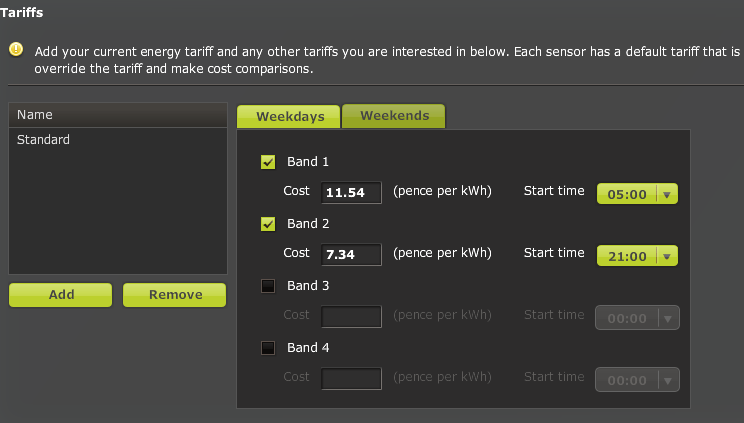Viewport: 744px width, 423px height.
Task: Click the Band 1 cost field showing 11.54
Action: [x=351, y=192]
